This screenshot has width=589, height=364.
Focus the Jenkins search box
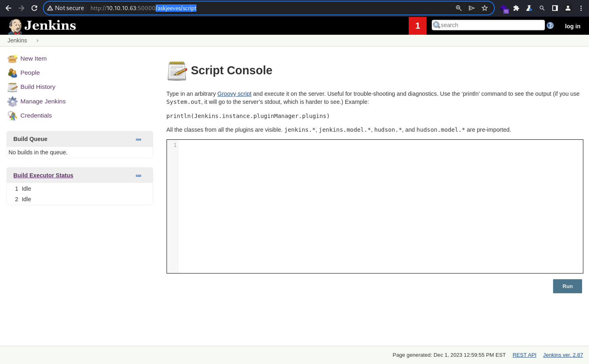[488, 25]
